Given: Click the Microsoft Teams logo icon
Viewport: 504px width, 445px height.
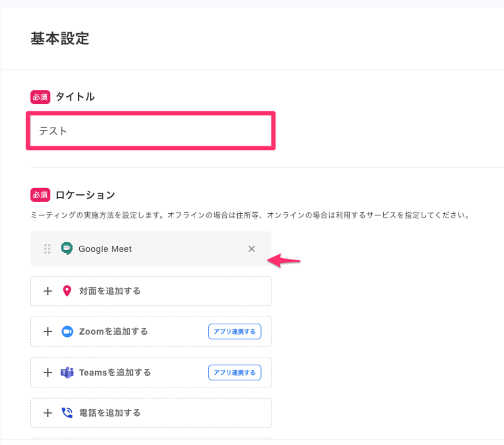Looking at the screenshot, I should (67, 372).
